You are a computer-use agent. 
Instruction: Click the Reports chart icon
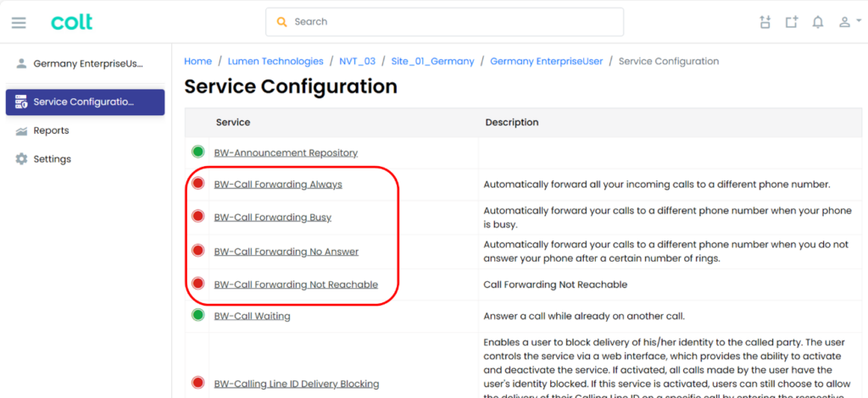tap(21, 131)
